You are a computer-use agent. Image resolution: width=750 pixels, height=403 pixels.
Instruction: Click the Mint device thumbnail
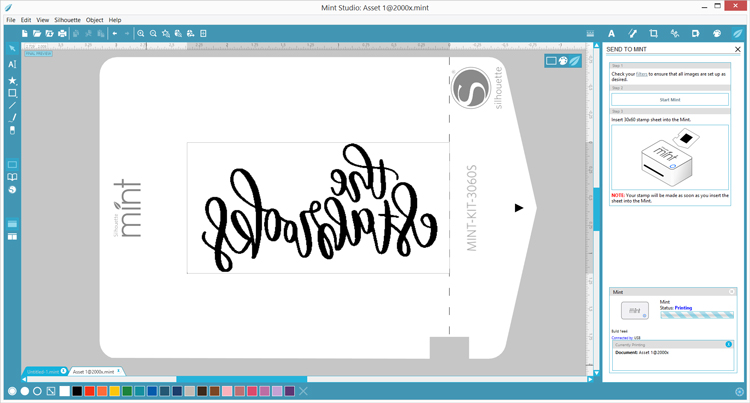pos(635,311)
